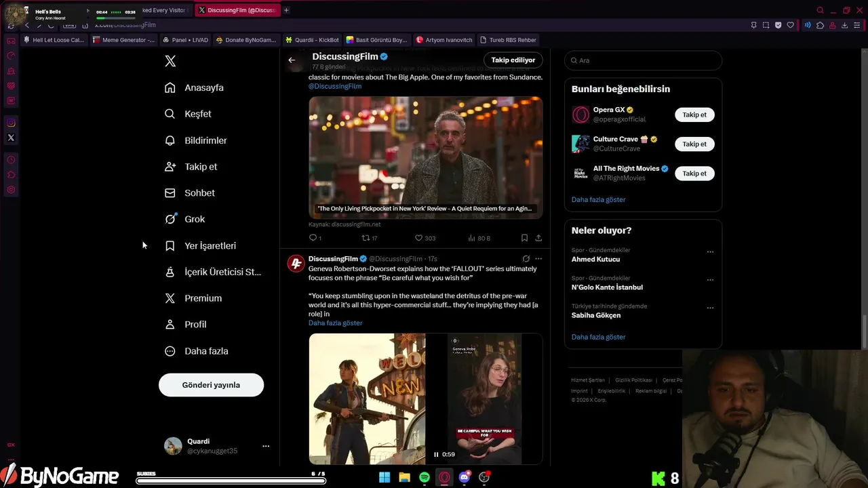Open Quardii - KickBot bookmark
The width and height of the screenshot is (868, 488).
click(313, 40)
